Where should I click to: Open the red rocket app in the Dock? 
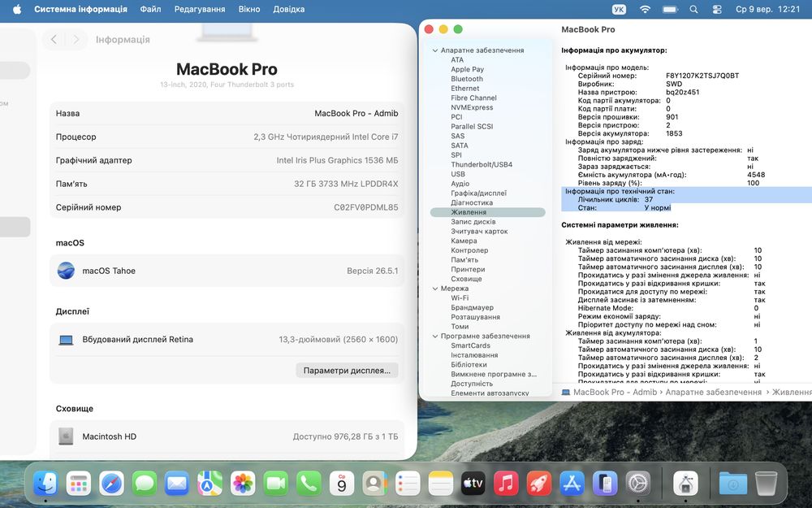click(x=539, y=484)
